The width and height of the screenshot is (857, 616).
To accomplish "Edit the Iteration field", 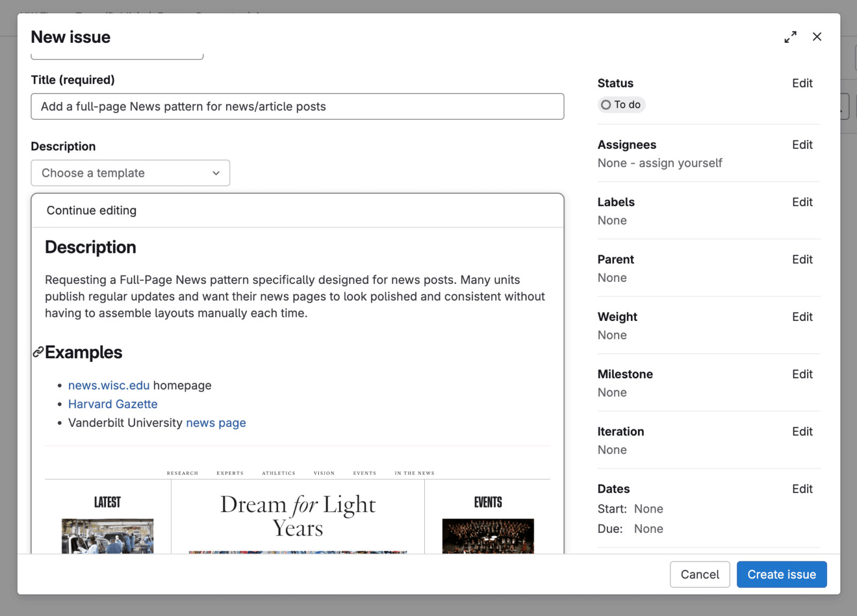I will pyautogui.click(x=802, y=431).
